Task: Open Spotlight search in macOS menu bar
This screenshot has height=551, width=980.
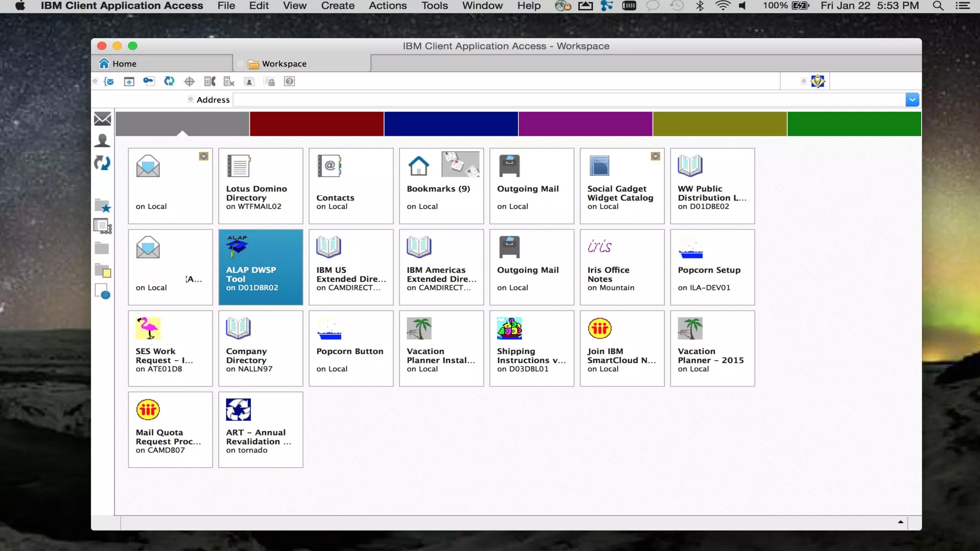Action: [x=938, y=6]
